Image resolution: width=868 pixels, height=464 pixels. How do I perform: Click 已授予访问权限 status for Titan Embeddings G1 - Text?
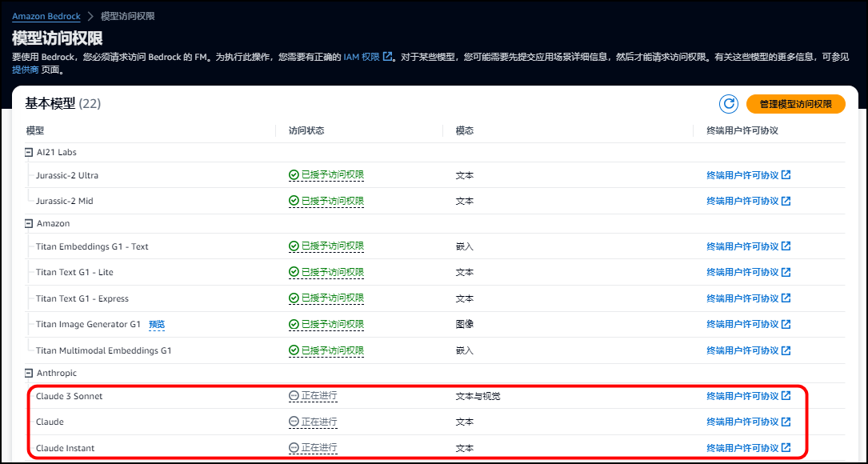[326, 246]
